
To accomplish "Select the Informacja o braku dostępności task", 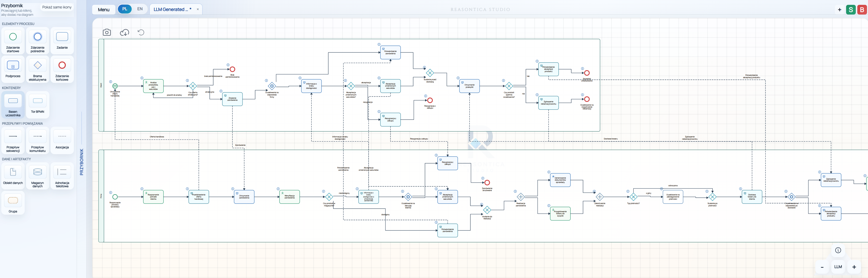I will 311,86.
